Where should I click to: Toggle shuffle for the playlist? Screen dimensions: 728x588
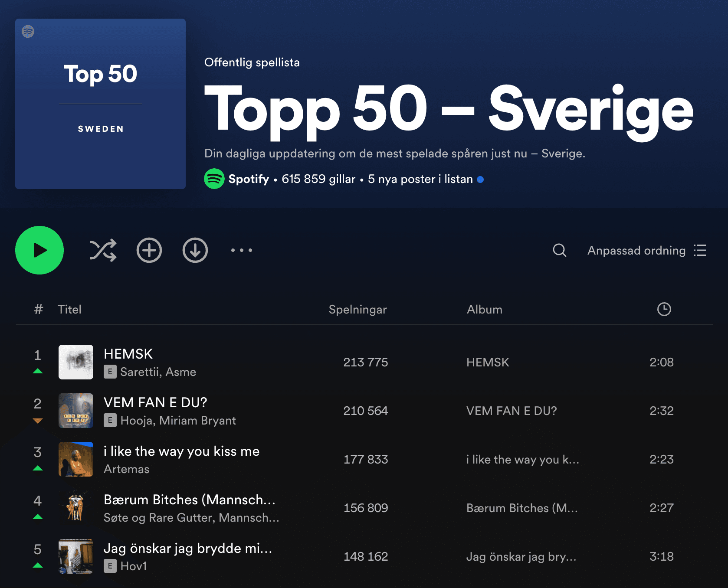(103, 250)
